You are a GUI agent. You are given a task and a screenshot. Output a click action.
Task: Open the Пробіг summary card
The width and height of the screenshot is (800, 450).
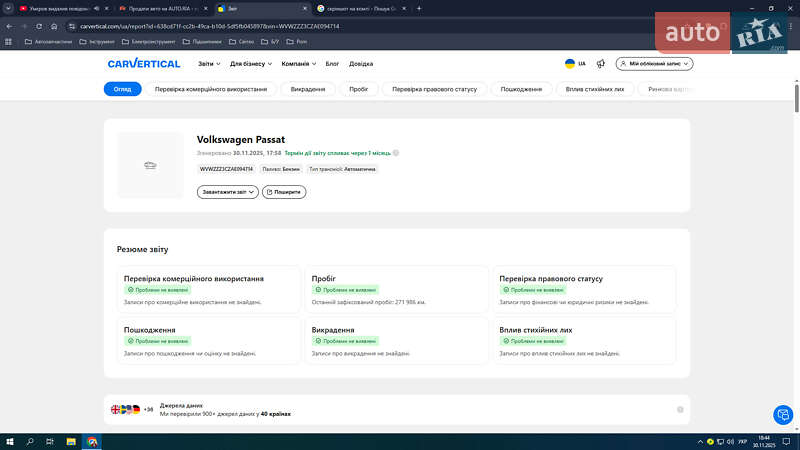(x=396, y=289)
